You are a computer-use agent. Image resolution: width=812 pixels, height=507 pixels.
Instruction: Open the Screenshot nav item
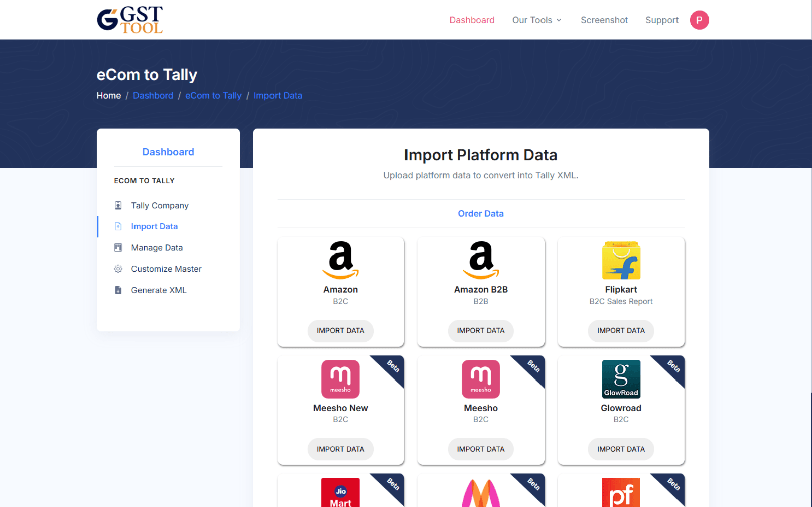pyautogui.click(x=604, y=20)
